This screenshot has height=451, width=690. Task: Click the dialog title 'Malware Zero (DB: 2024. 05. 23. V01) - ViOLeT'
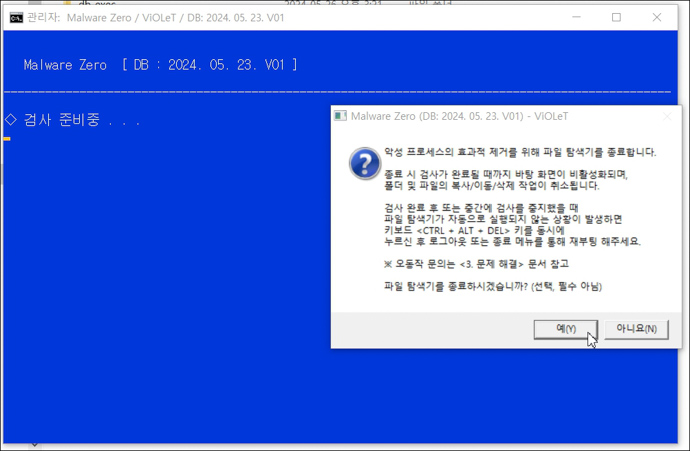tap(459, 116)
